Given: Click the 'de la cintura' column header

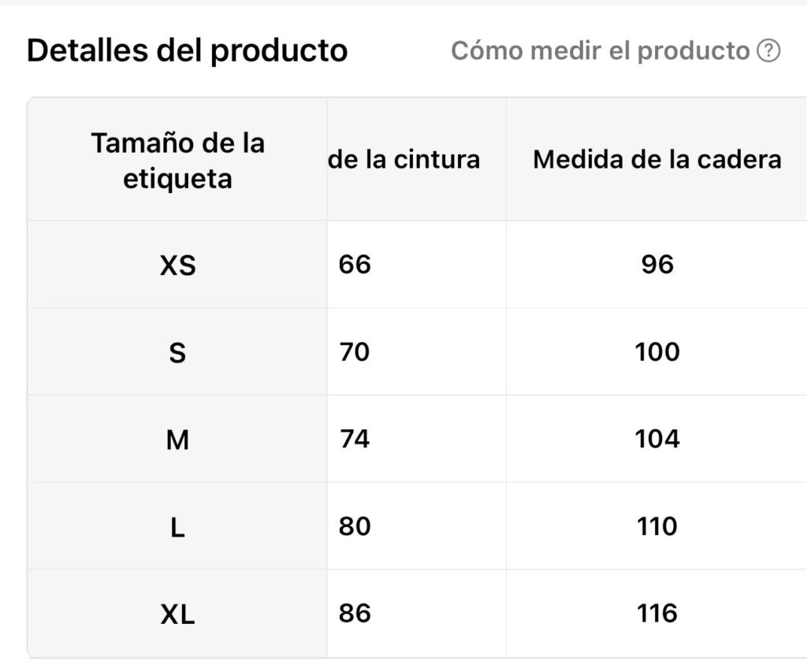Looking at the screenshot, I should (x=404, y=159).
